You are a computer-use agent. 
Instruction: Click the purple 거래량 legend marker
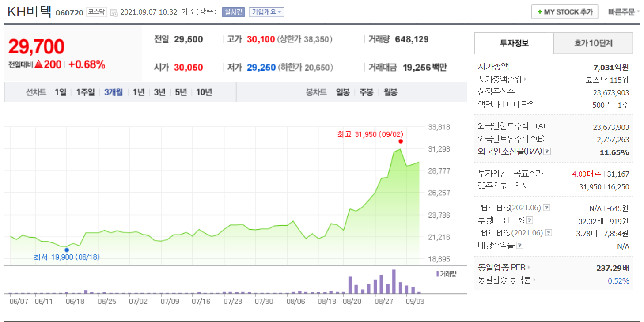click(x=437, y=273)
